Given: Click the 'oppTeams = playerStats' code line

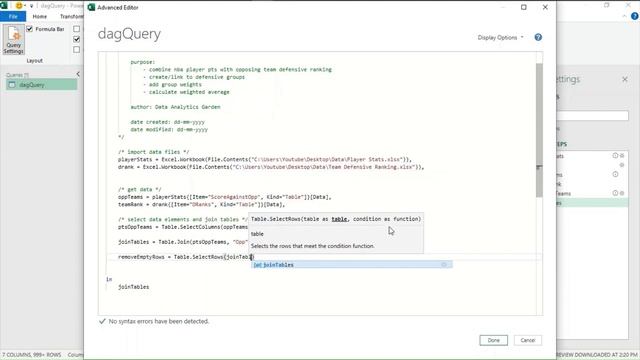Looking at the screenshot, I should pyautogui.click(x=224, y=197).
